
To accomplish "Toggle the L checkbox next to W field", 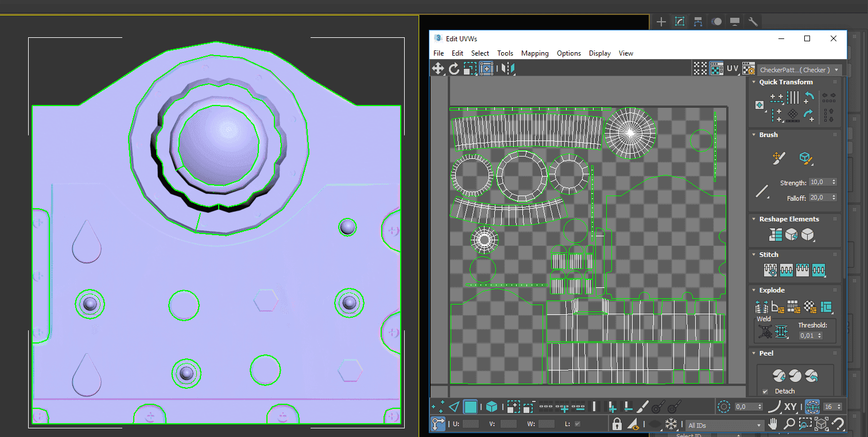I will 577,424.
